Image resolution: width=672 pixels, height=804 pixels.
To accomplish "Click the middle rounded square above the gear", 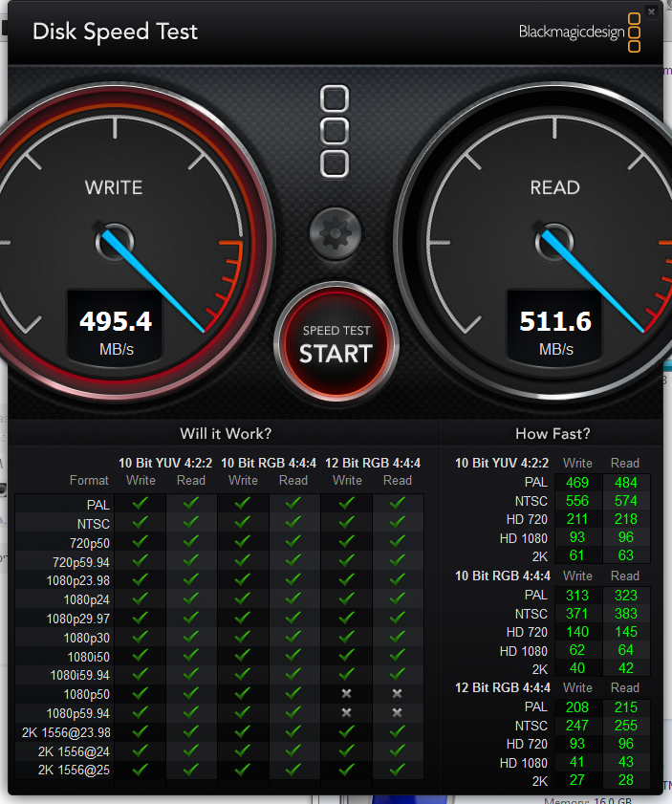I will click(x=335, y=132).
